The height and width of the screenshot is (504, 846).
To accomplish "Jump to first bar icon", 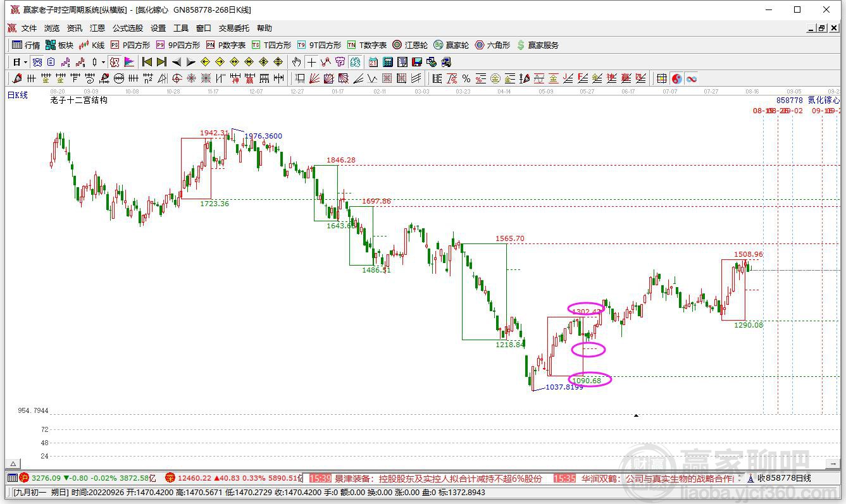I will point(147,62).
